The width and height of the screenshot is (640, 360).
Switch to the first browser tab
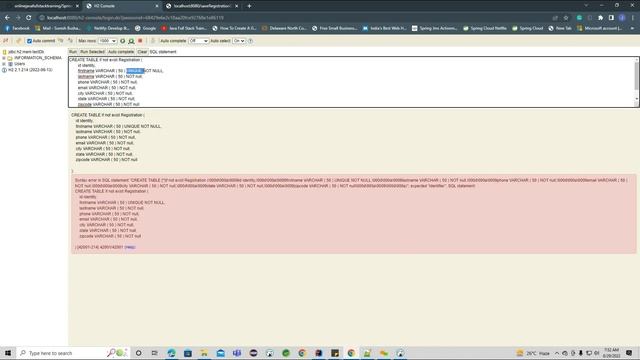pyautogui.click(x=41, y=6)
